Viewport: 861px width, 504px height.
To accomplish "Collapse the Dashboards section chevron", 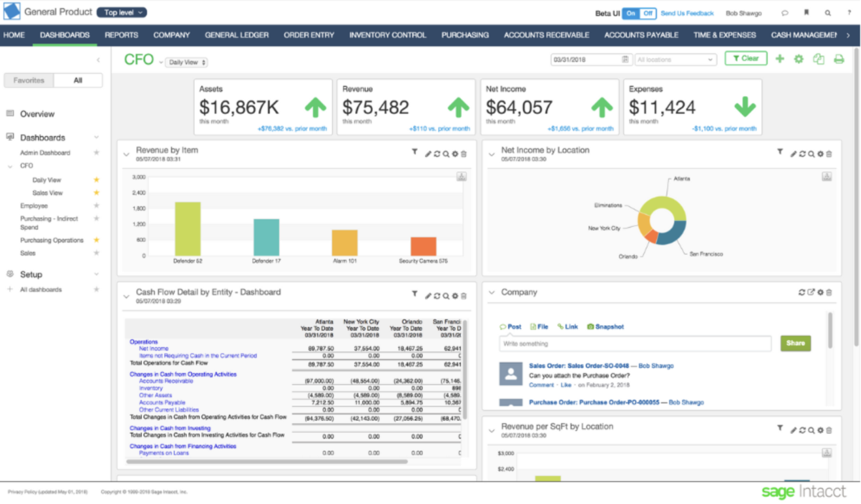I will (96, 137).
